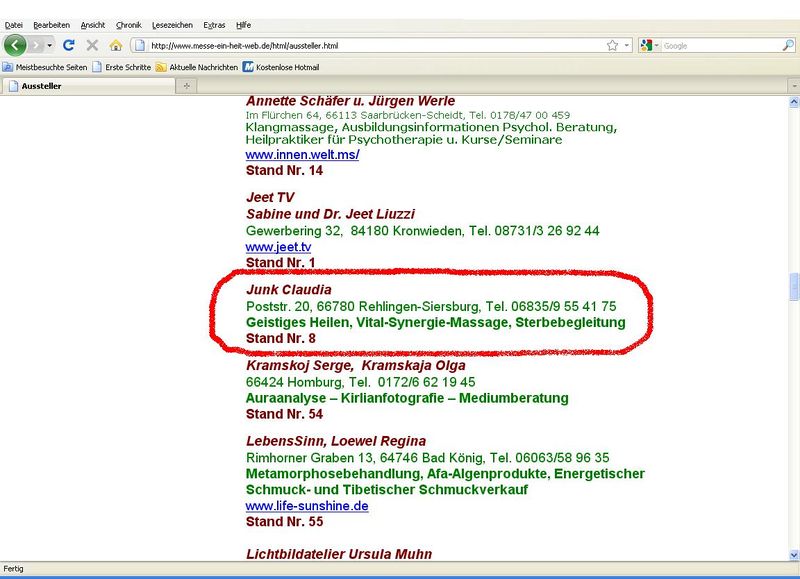Follow the www.life-sunshine.de link
800x579 pixels.
(307, 506)
